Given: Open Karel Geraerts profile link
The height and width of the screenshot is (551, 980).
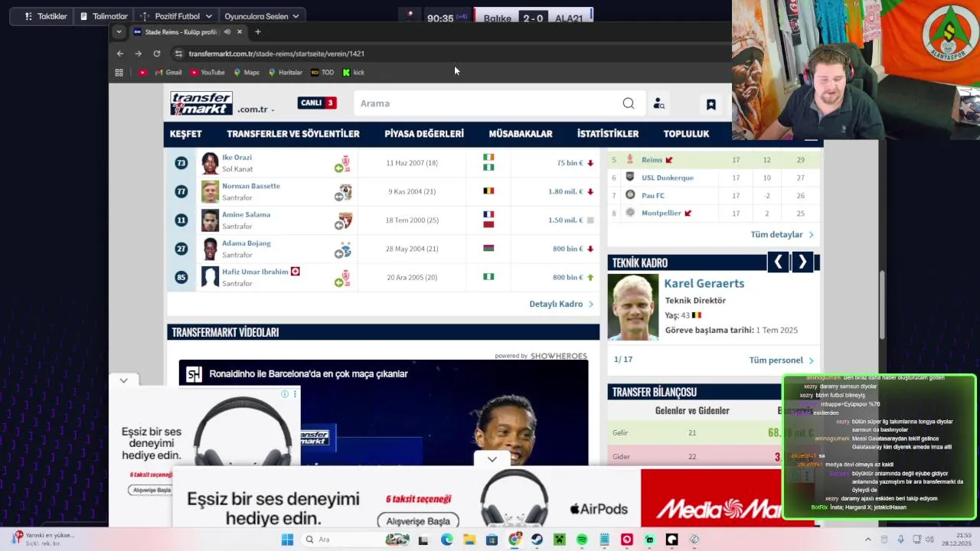Looking at the screenshot, I should click(704, 283).
